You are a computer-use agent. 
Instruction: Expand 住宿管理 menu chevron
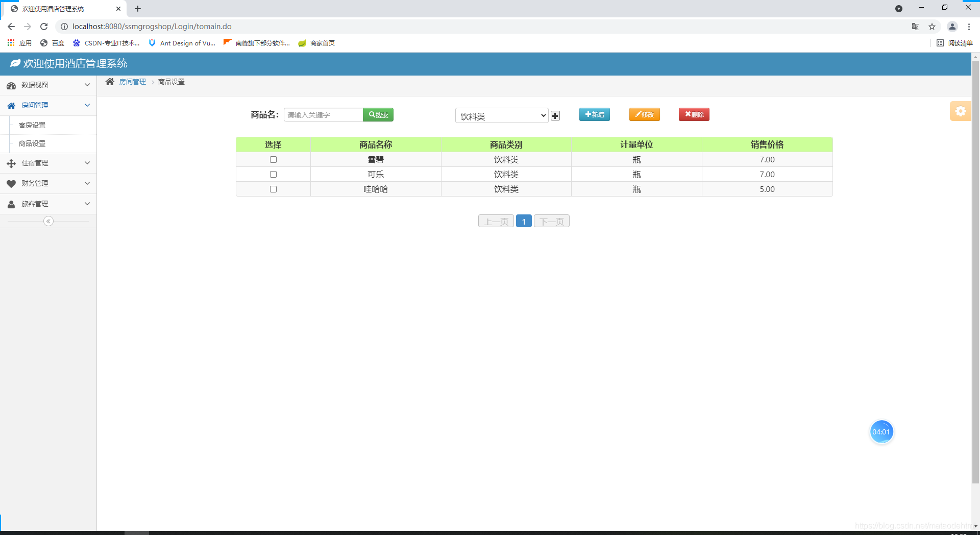tap(87, 163)
